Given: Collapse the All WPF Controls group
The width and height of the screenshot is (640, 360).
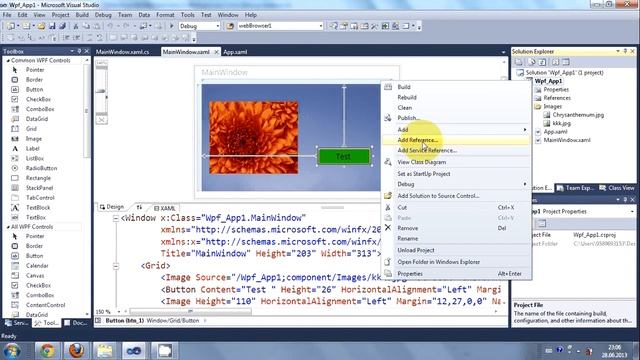Looking at the screenshot, I should pyautogui.click(x=8, y=227).
